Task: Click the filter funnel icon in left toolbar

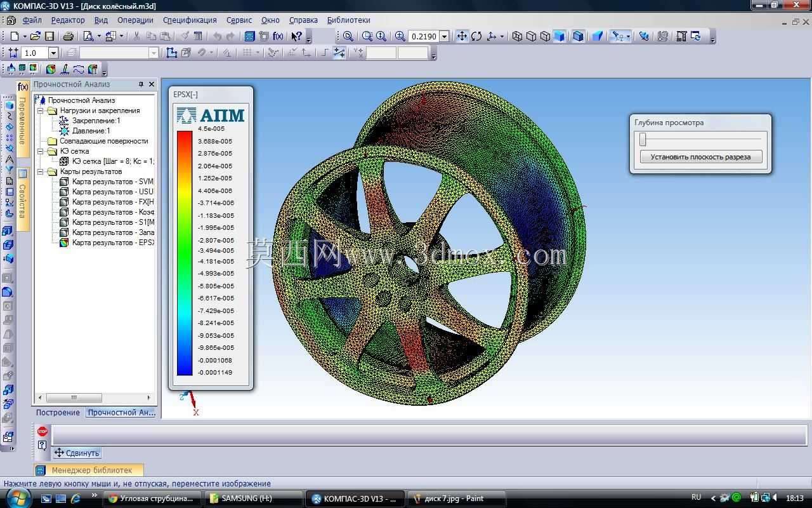Action: click(x=8, y=170)
